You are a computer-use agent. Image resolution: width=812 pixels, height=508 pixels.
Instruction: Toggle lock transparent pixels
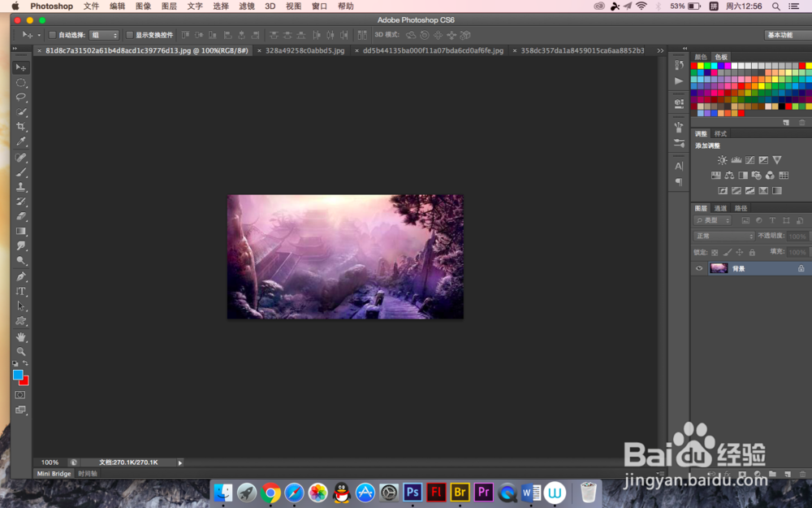[x=715, y=253]
